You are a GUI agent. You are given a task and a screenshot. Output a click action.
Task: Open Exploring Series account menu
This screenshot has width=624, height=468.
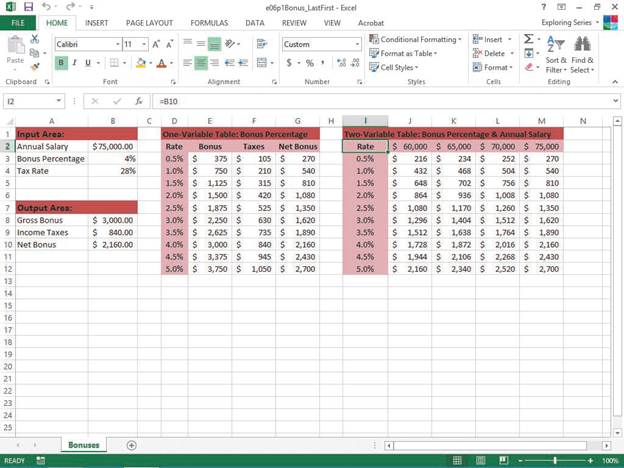coord(570,23)
